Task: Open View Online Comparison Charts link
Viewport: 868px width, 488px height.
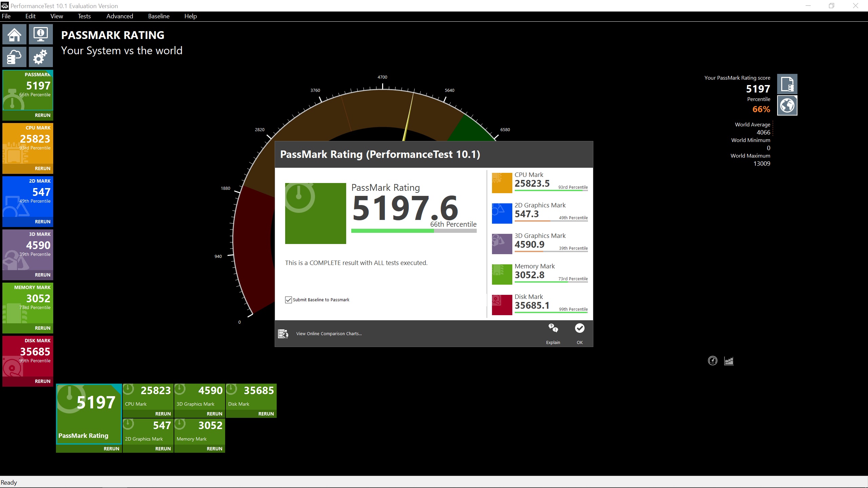Action: (329, 334)
